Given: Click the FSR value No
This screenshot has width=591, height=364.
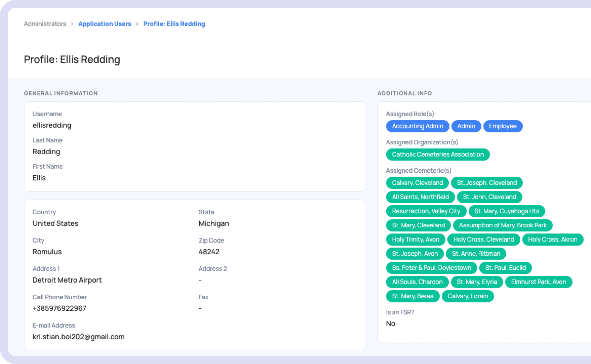Looking at the screenshot, I should pos(390,324).
